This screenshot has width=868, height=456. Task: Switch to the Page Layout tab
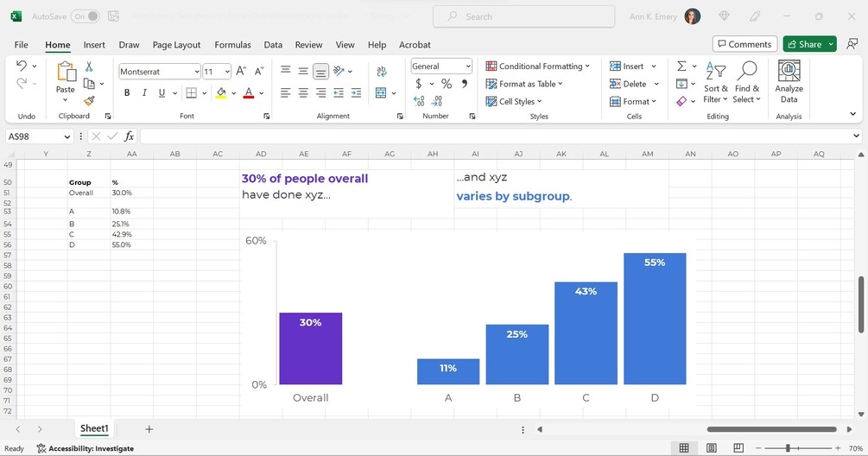click(176, 45)
